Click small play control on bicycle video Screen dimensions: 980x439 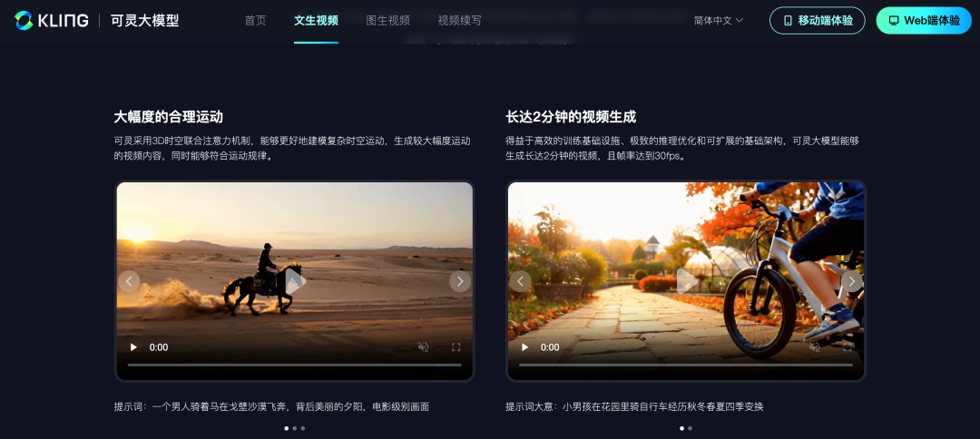point(524,347)
